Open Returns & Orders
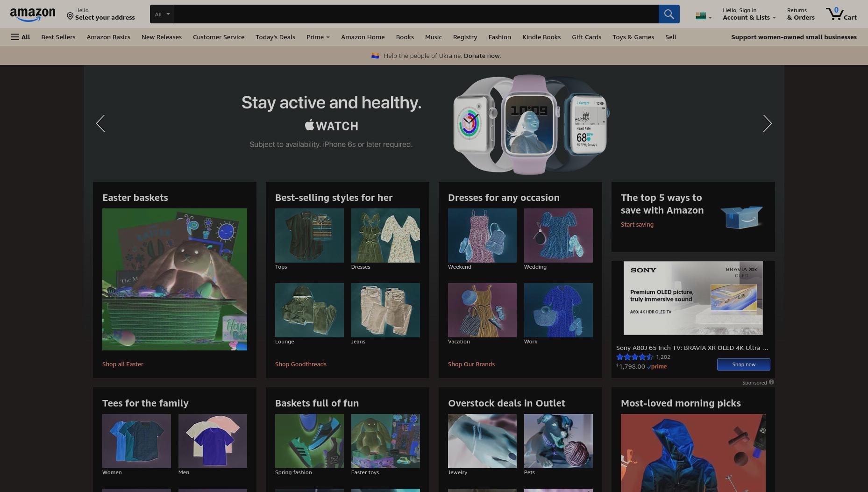 coord(801,14)
